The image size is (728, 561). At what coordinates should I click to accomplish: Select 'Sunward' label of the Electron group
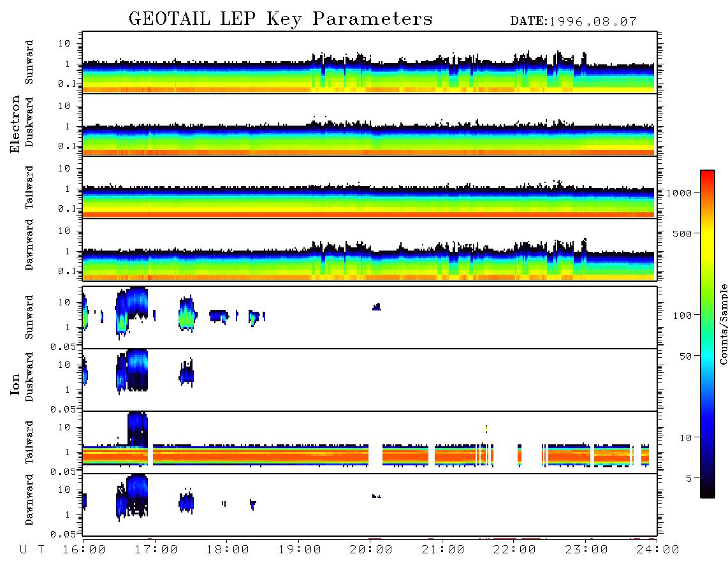pos(29,62)
